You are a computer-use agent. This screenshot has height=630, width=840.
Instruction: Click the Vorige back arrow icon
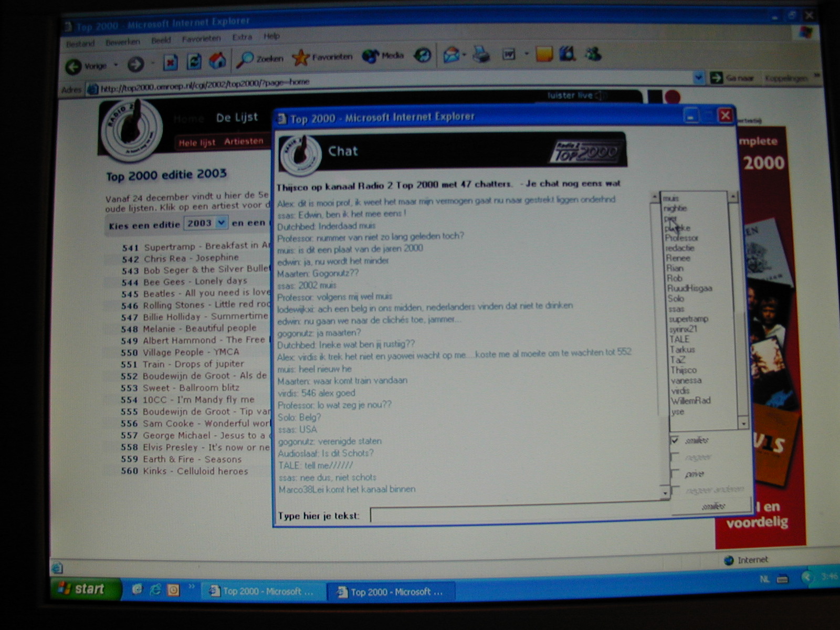coord(73,66)
